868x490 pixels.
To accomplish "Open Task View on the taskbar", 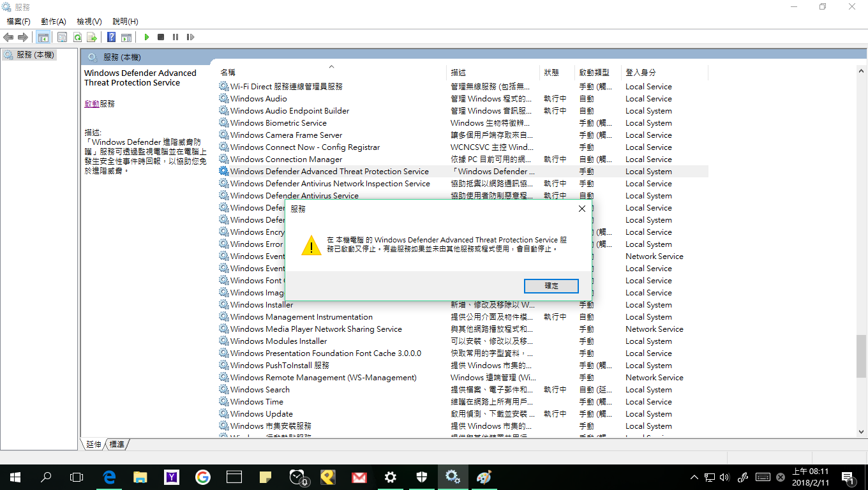I will click(77, 477).
